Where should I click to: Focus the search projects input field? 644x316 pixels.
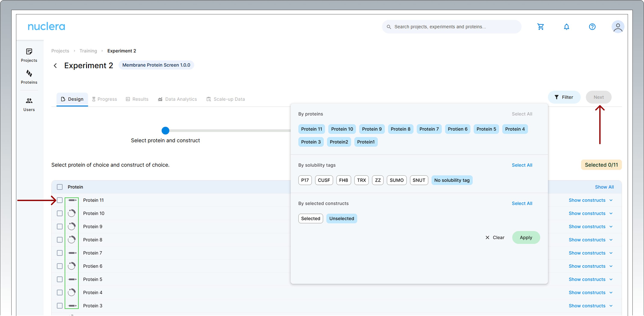tap(451, 27)
